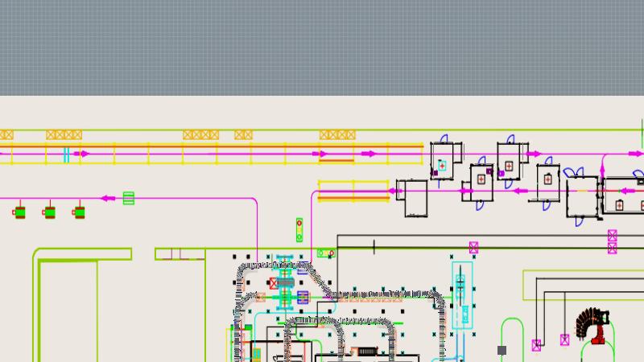Viewport: 644px width, 362px height.
Task: Select the stacked magenta crossed boxes at right
Action: coord(612,241)
